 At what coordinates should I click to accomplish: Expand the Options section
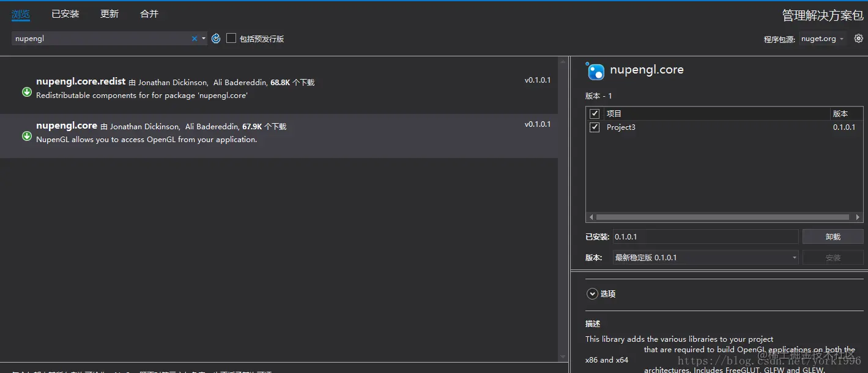click(x=592, y=294)
